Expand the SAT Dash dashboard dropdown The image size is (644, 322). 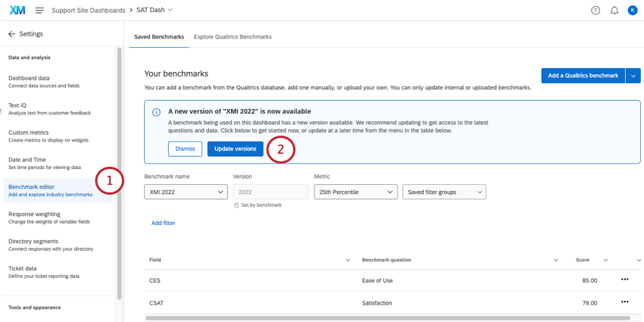coord(170,10)
